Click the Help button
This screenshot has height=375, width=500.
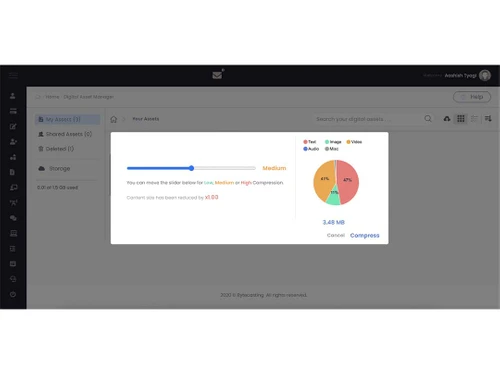point(472,97)
